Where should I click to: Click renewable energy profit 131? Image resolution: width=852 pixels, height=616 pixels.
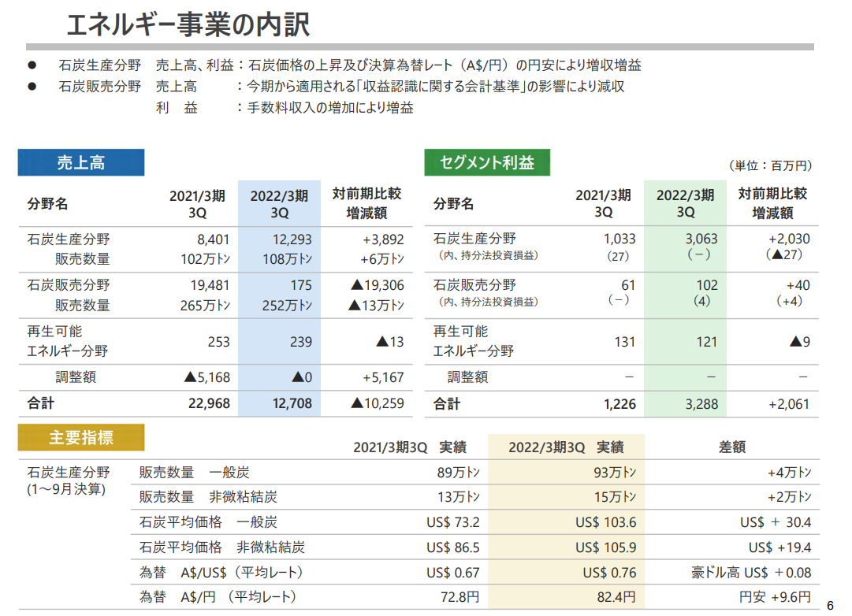click(x=624, y=342)
